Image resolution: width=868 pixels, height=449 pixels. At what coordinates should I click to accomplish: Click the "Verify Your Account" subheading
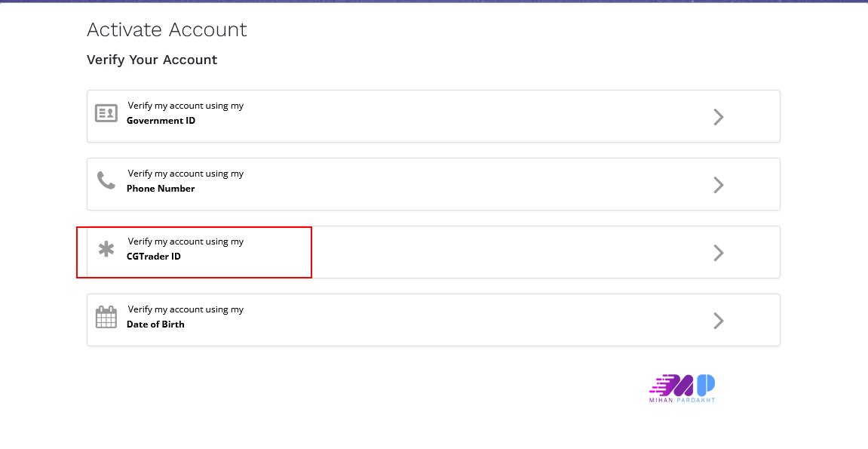(x=152, y=60)
